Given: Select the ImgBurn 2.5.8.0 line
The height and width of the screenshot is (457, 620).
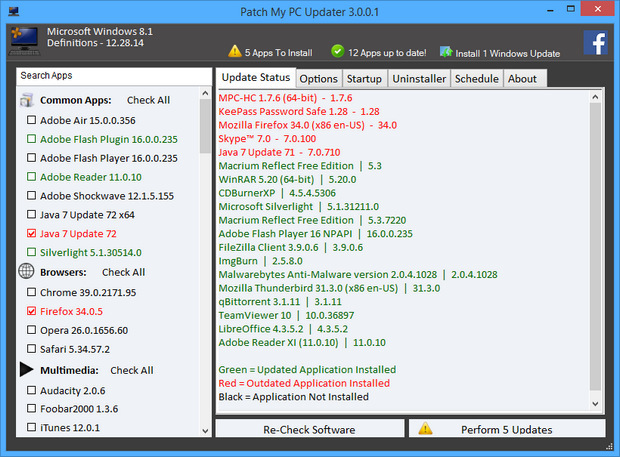Looking at the screenshot, I should 261,261.
